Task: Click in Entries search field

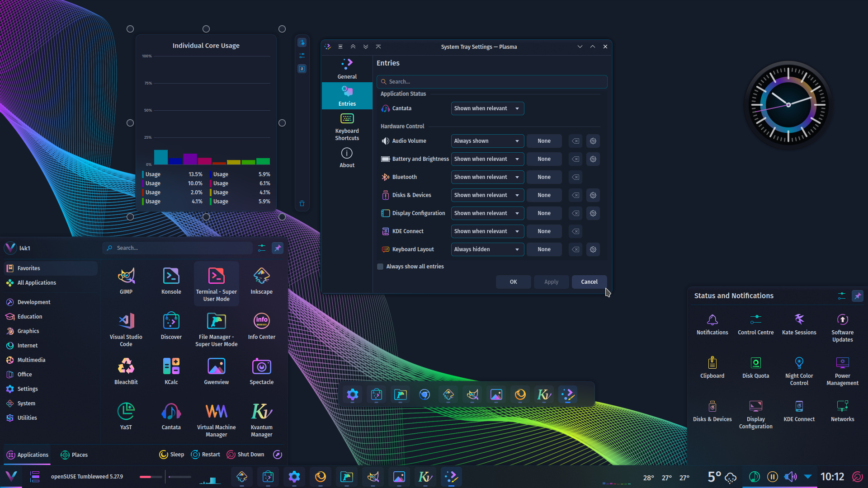Action: pyautogui.click(x=492, y=82)
